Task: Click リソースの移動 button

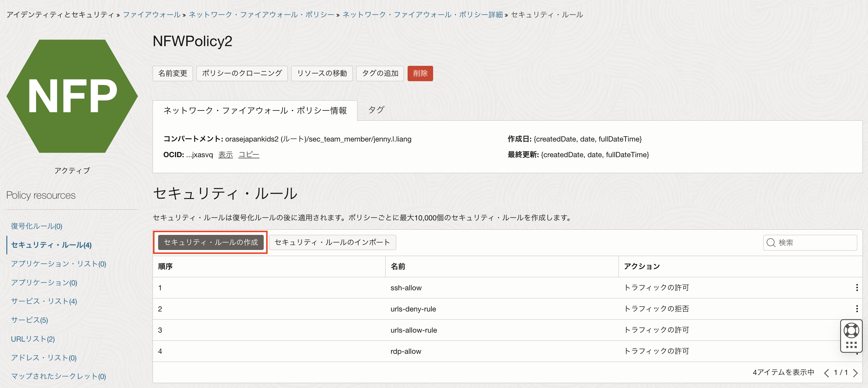Action: pyautogui.click(x=322, y=73)
